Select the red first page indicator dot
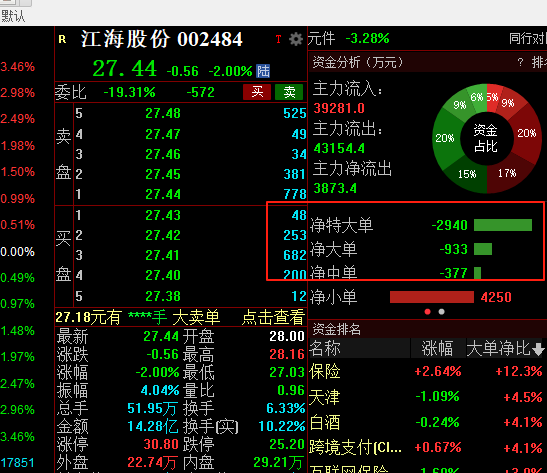 pos(427,311)
